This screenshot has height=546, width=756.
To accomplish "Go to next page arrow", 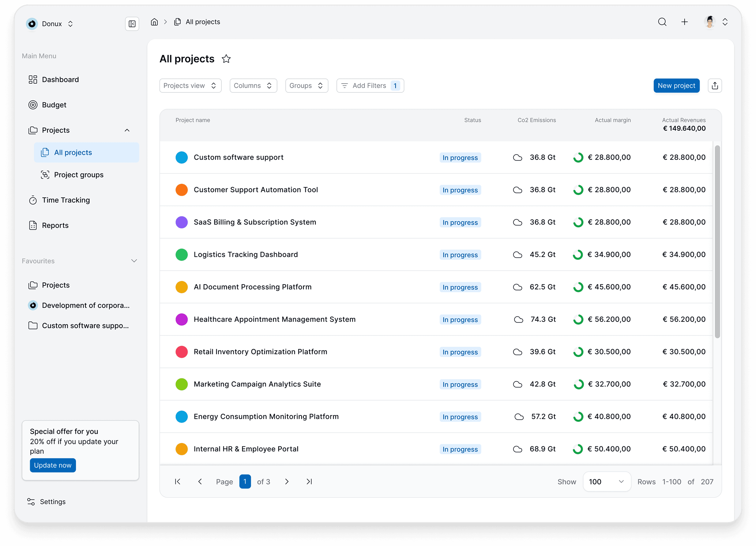I will coord(287,481).
